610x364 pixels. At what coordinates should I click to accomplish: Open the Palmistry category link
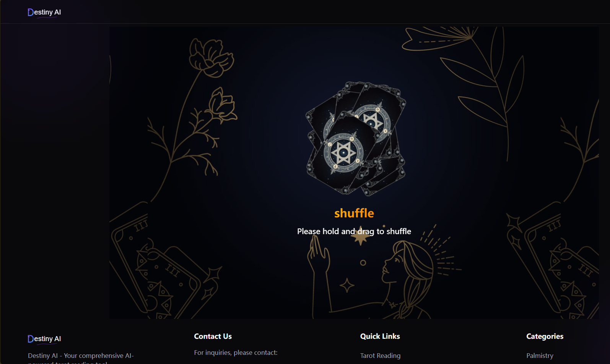[540, 356]
